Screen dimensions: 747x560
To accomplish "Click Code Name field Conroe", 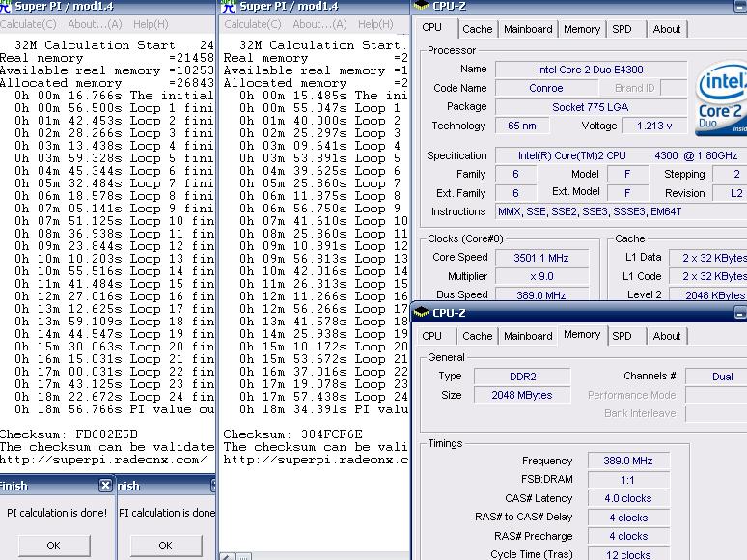I will pyautogui.click(x=546, y=88).
